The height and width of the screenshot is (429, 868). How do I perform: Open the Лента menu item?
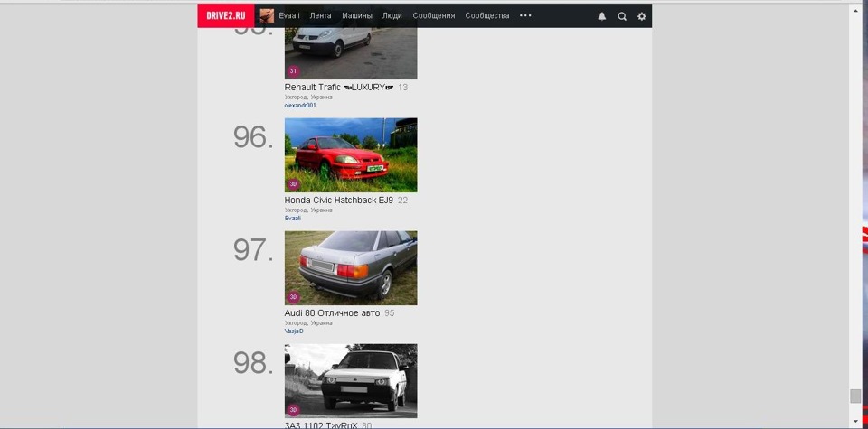click(320, 16)
